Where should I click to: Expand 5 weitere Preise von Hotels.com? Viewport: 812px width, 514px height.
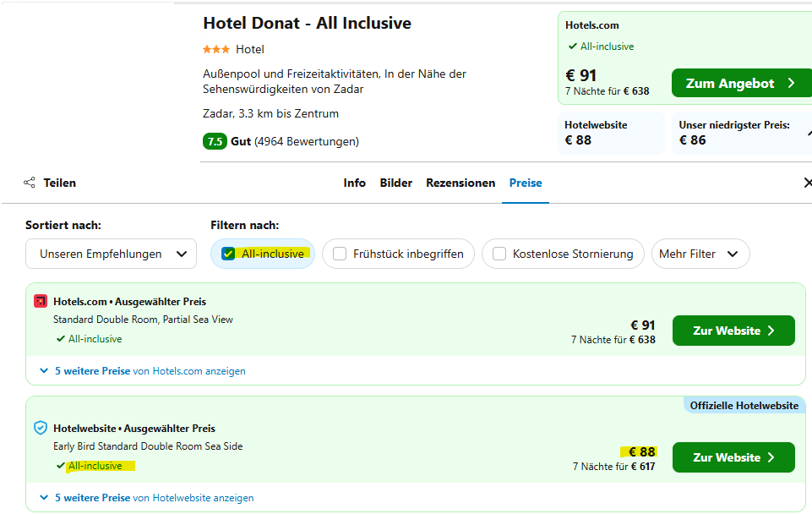(143, 371)
